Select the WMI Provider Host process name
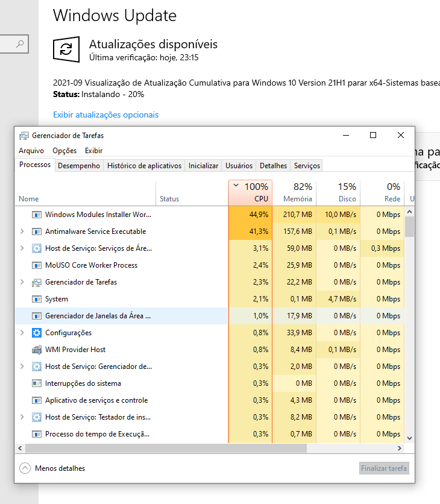The height and width of the screenshot is (504, 440). [x=75, y=350]
